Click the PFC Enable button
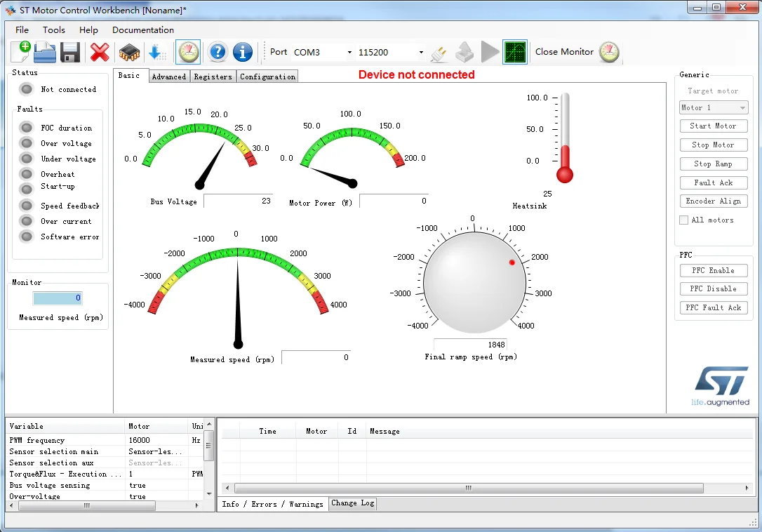The height and width of the screenshot is (532, 762). click(x=713, y=271)
